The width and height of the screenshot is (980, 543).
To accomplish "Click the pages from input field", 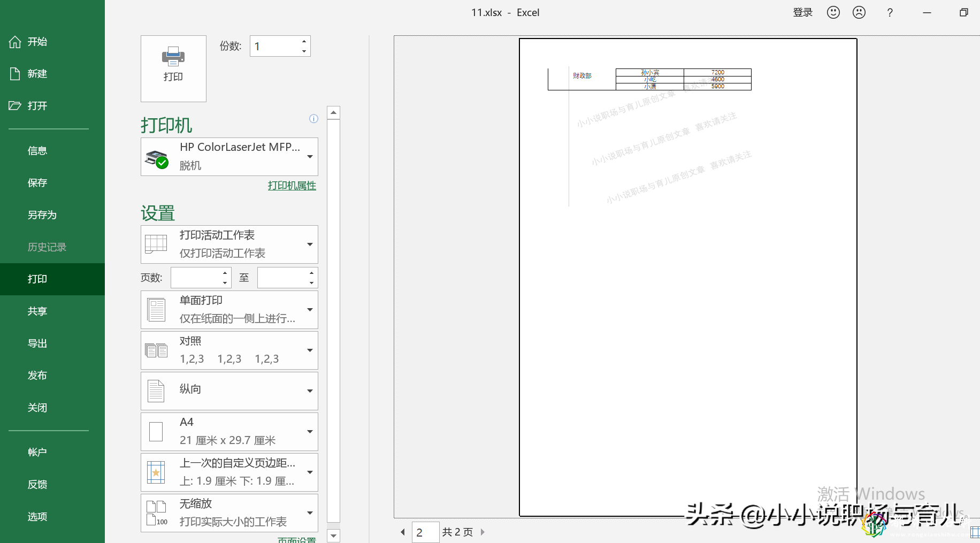I will coord(196,278).
